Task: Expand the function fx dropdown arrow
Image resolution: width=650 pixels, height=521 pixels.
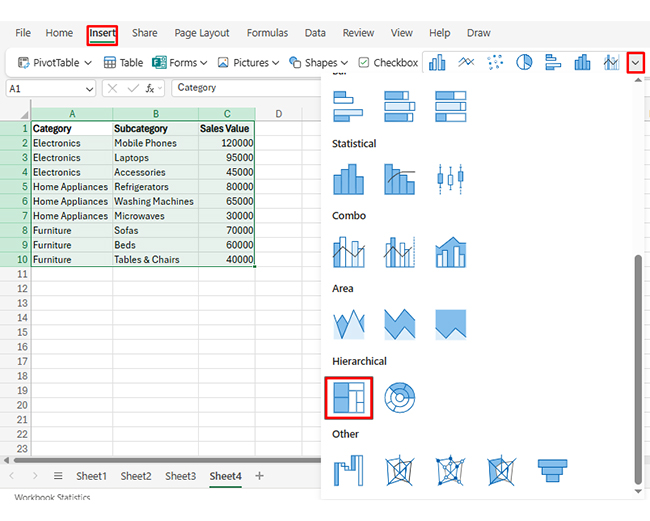Action: pyautogui.click(x=160, y=88)
